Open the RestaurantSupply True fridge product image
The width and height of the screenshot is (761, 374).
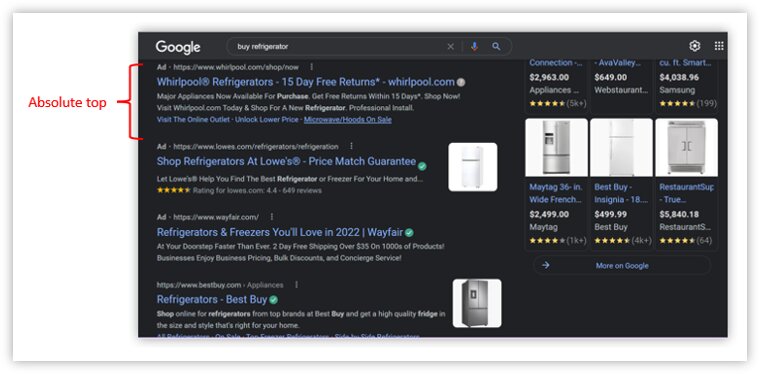click(686, 147)
